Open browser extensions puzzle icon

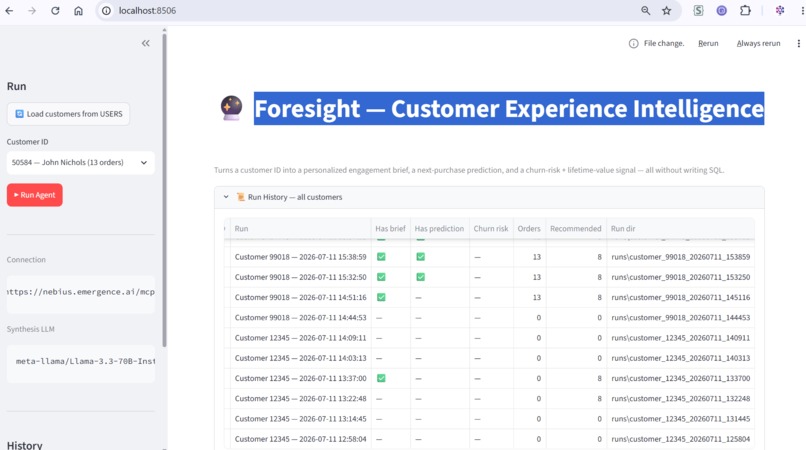(745, 11)
